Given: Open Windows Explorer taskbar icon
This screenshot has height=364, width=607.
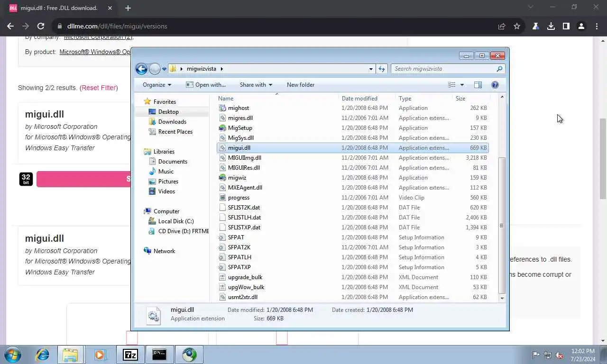Looking at the screenshot, I should click(x=70, y=354).
